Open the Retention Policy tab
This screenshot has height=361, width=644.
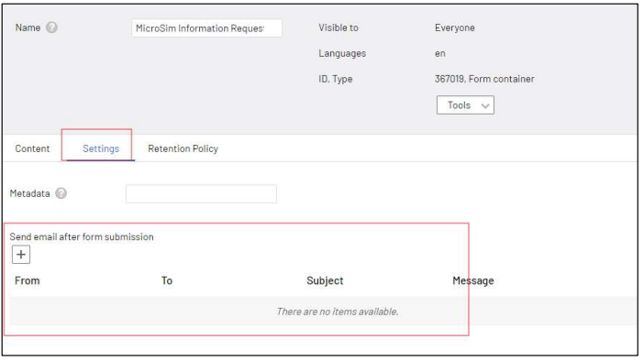click(x=183, y=148)
